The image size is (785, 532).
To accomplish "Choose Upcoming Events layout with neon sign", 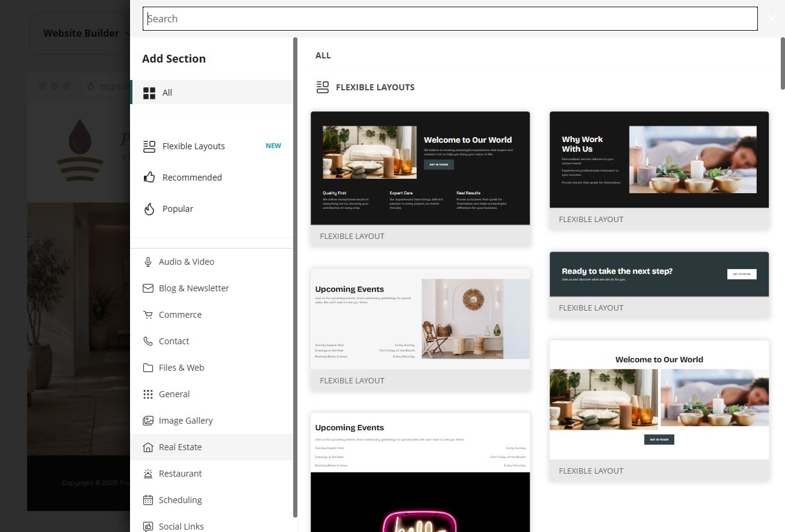I will click(420, 472).
